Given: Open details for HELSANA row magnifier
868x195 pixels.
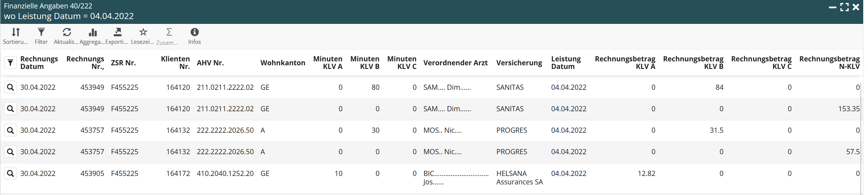Looking at the screenshot, I should tap(11, 174).
